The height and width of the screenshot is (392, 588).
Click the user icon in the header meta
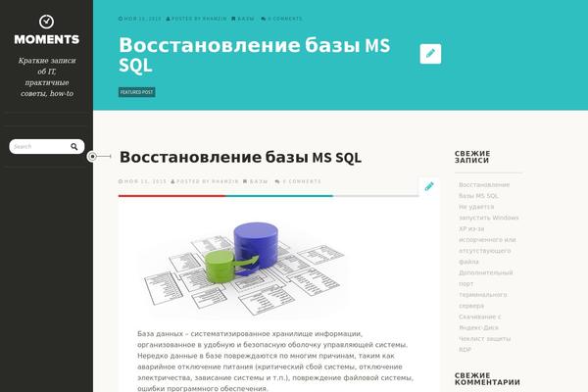[168, 19]
